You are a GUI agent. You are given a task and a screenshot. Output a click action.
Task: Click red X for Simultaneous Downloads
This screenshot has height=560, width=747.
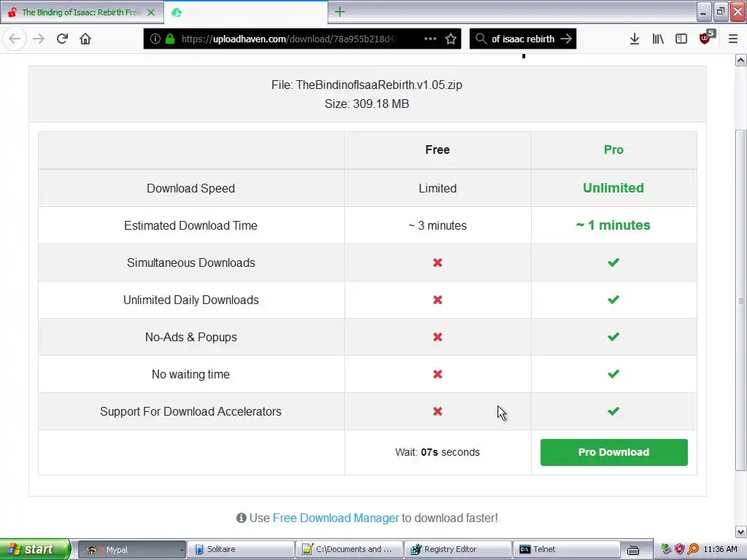tap(438, 262)
